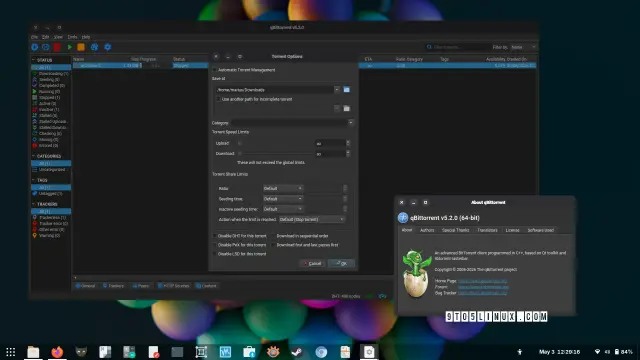Click the Download speed limit slider
Viewport: 640px width, 360px height.
[x=276, y=154]
